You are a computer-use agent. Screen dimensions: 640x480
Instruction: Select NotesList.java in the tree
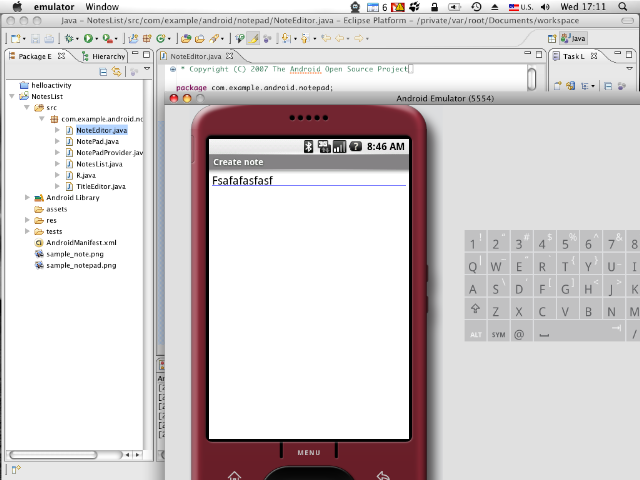99,164
